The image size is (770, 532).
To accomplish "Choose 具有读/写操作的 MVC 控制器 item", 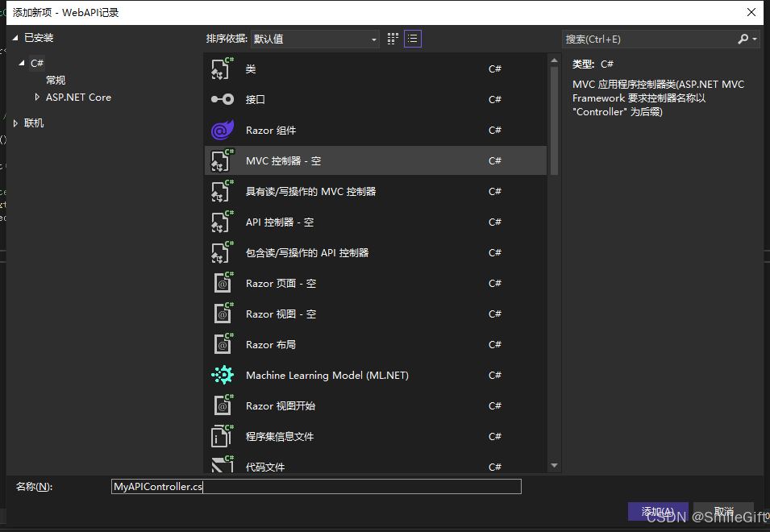I will pyautogui.click(x=310, y=192).
